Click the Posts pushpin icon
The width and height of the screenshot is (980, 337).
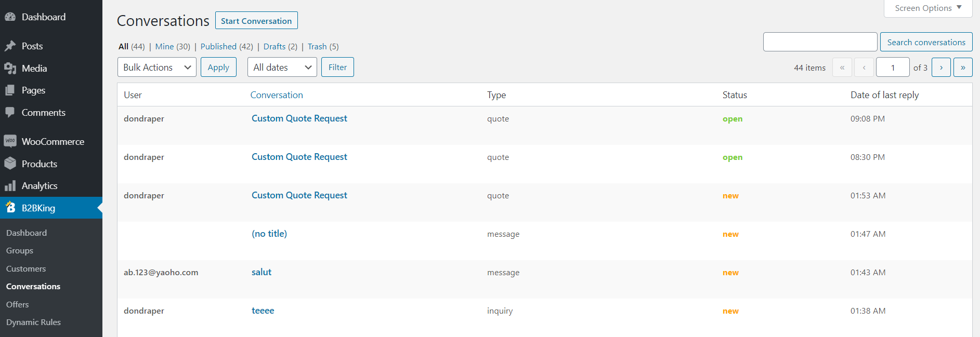[10, 46]
